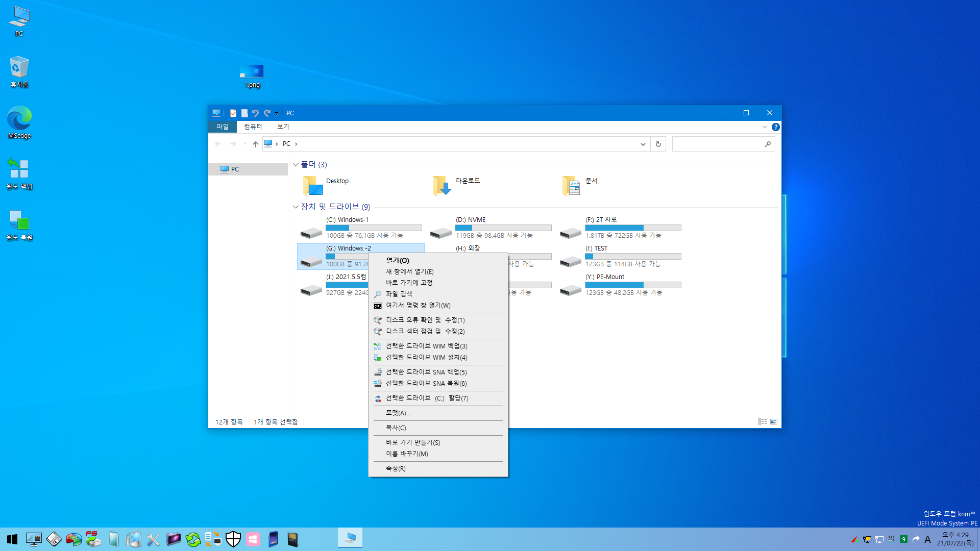Choose 여기서 명령 창 열기(W)
980x551 pixels.
click(438, 306)
